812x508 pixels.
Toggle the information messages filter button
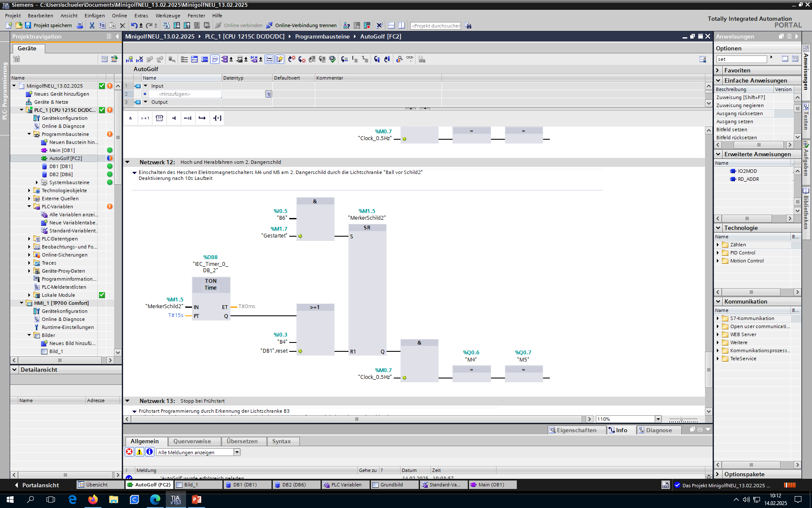(149, 452)
